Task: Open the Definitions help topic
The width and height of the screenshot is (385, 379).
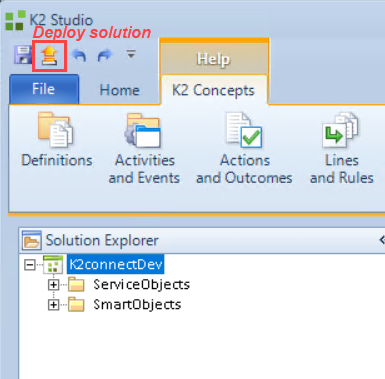Action: pos(57,140)
